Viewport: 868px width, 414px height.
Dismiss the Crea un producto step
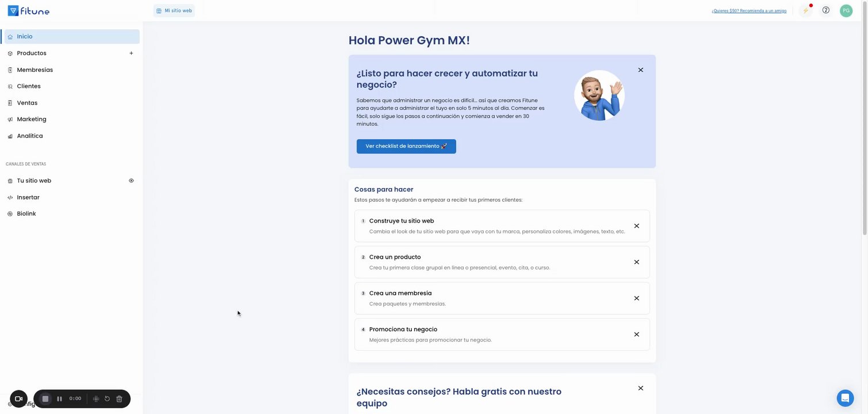(637, 262)
